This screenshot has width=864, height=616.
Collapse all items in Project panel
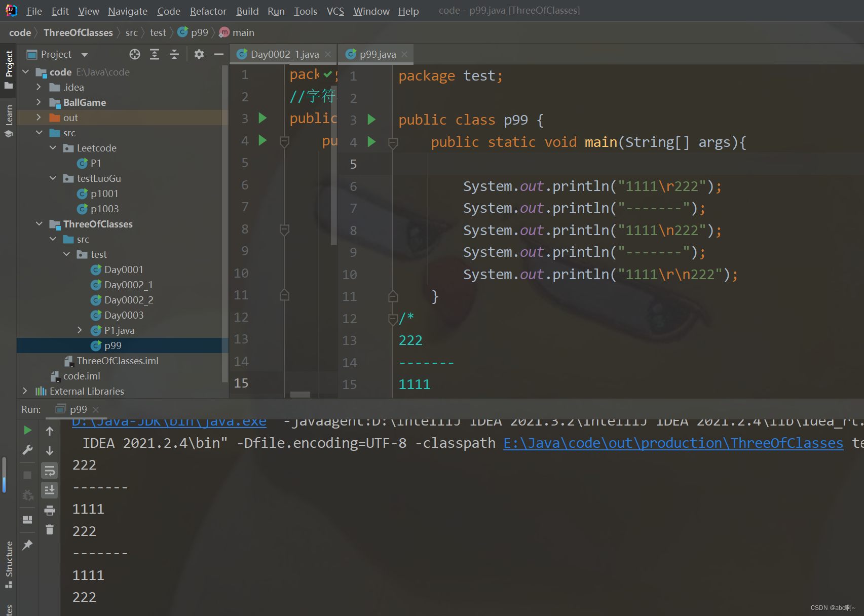(x=174, y=54)
